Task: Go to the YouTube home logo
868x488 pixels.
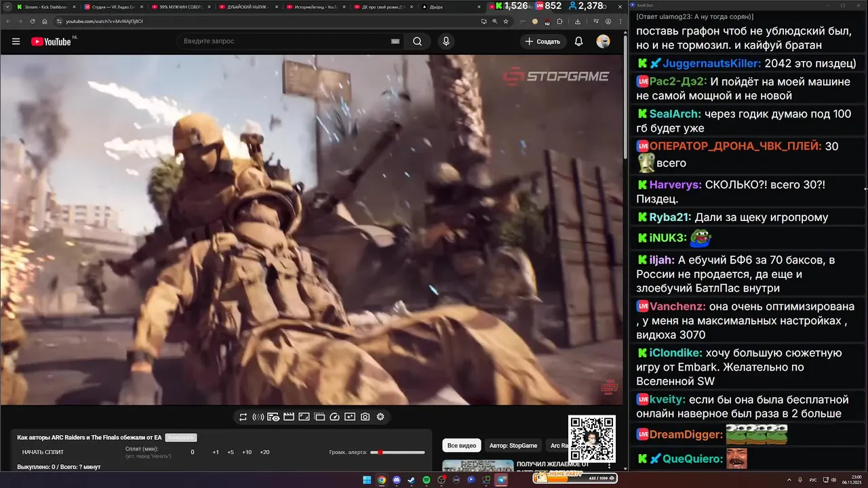Action: 51,41
